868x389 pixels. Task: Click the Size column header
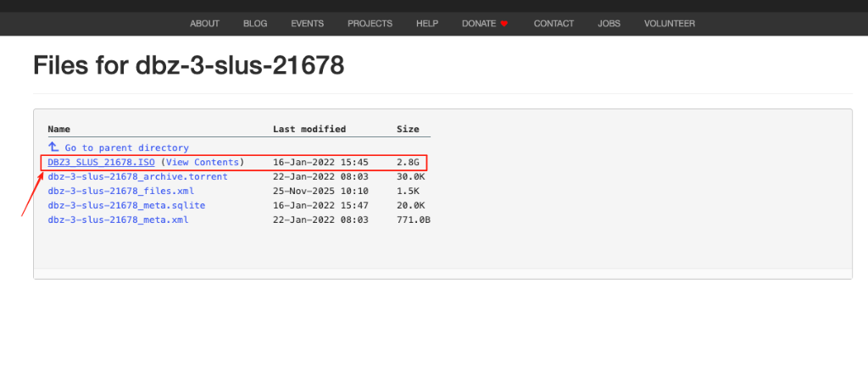point(408,129)
